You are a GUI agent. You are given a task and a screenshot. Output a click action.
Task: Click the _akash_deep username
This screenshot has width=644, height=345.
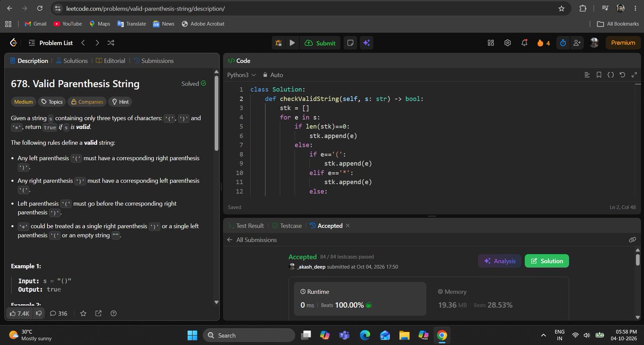pos(311,267)
